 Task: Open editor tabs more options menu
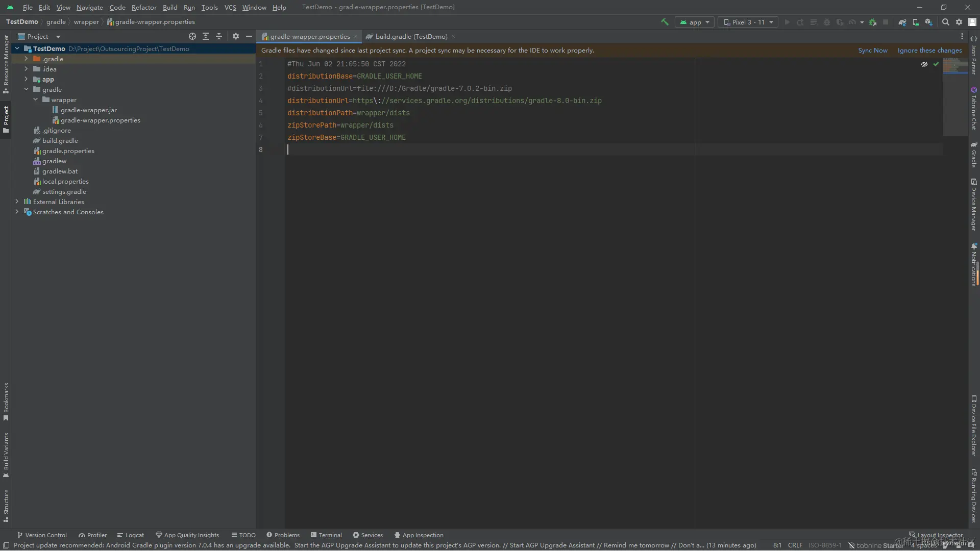pyautogui.click(x=962, y=36)
